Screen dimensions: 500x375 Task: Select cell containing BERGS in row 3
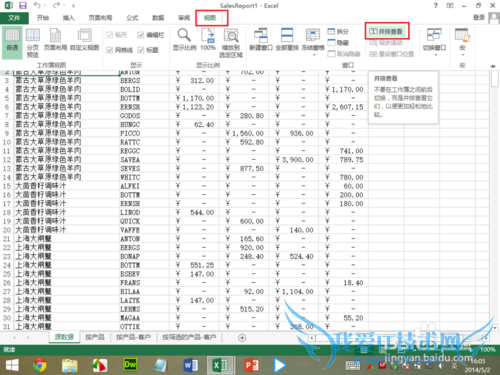[144, 81]
